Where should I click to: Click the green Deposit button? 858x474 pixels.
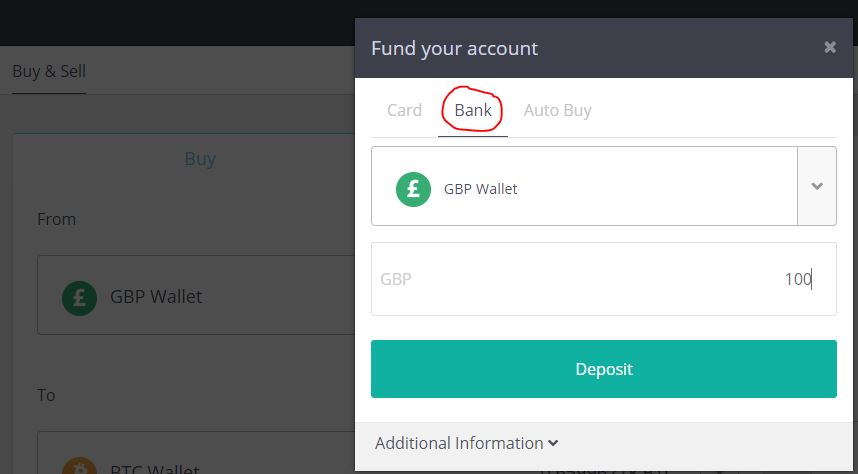tap(604, 369)
